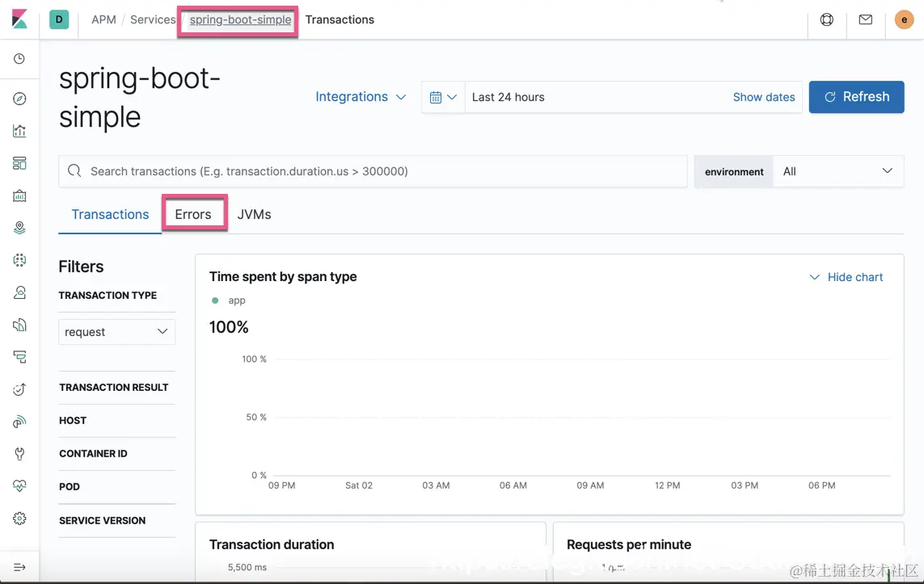Open the help lifebuoy icon
924x584 pixels.
click(827, 19)
